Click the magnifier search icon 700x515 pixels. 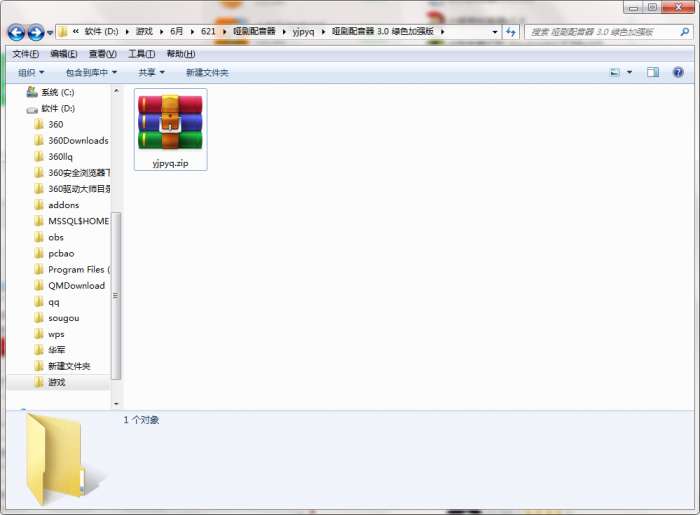pos(684,32)
